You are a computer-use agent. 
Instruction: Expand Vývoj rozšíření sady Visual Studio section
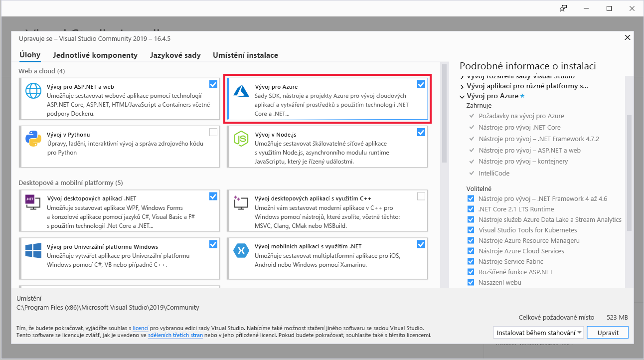coord(462,77)
